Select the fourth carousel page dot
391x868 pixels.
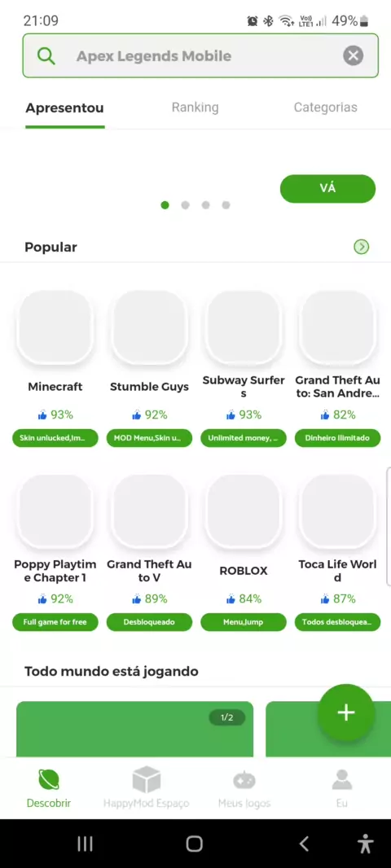[x=226, y=205]
